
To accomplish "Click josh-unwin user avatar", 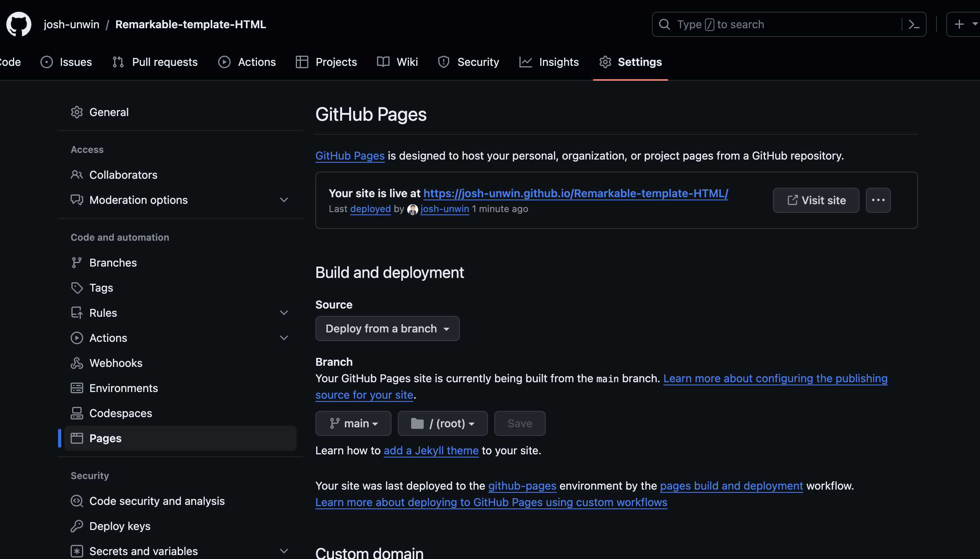I will tap(413, 209).
